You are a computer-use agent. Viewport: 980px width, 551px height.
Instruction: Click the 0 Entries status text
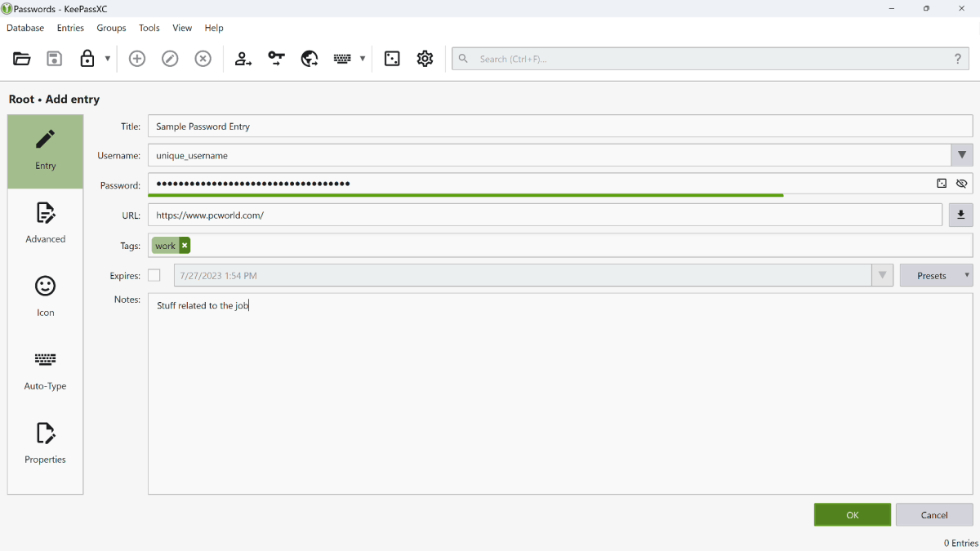tap(960, 543)
